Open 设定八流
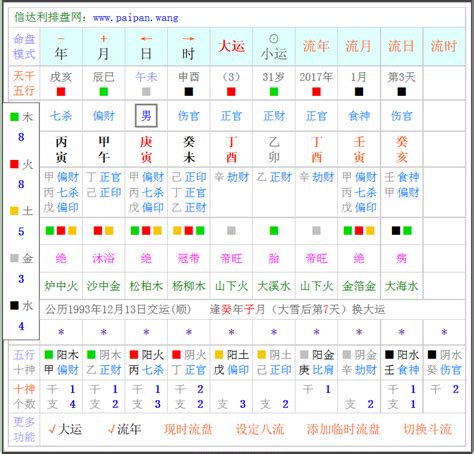The height and width of the screenshot is (454, 474). click(260, 429)
